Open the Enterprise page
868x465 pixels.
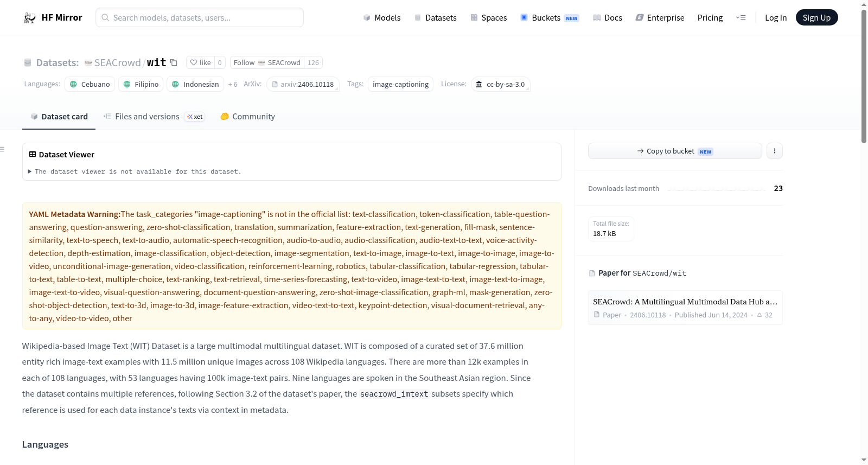660,18
